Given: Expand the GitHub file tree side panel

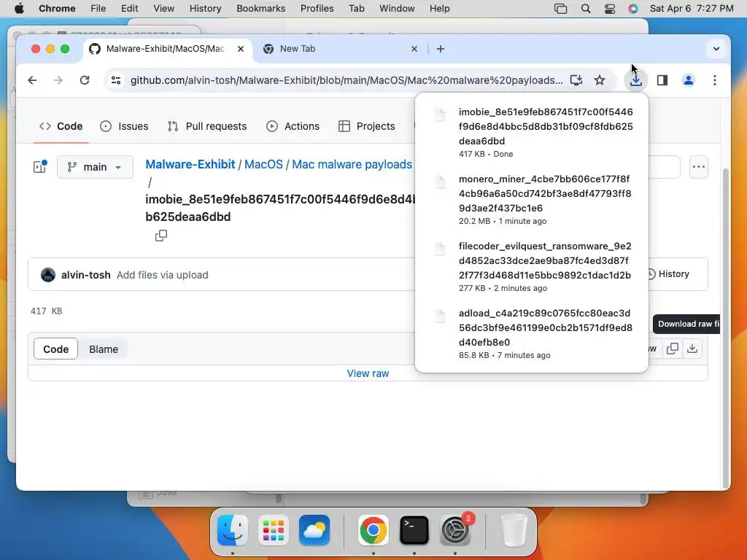Looking at the screenshot, I should pos(40,167).
